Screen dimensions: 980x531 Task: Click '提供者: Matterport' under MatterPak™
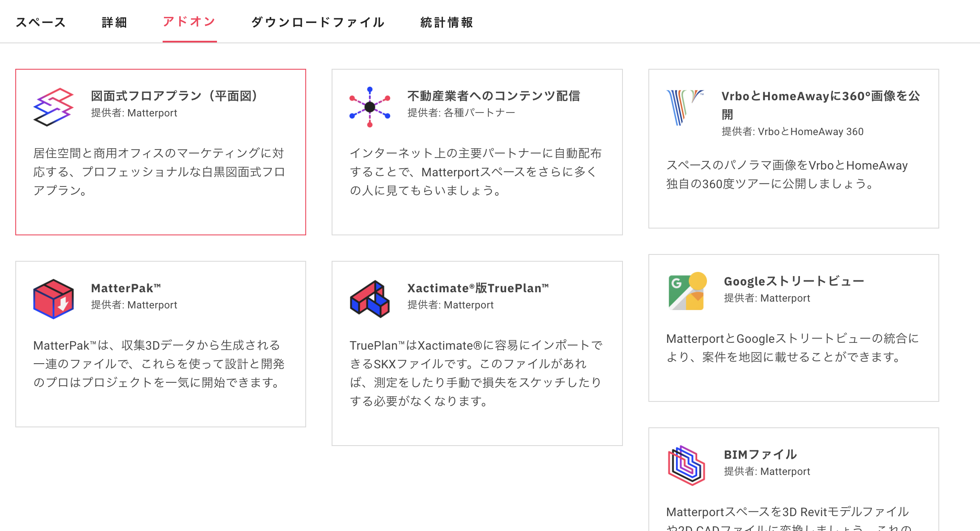coord(134,305)
